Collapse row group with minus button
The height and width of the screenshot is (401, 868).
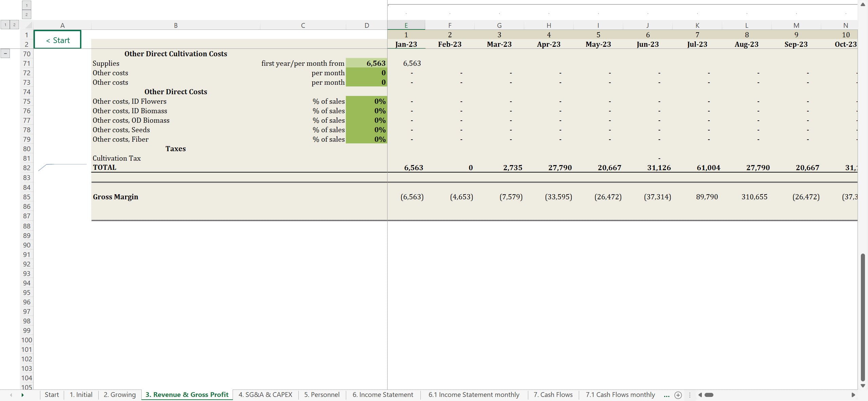click(x=5, y=54)
